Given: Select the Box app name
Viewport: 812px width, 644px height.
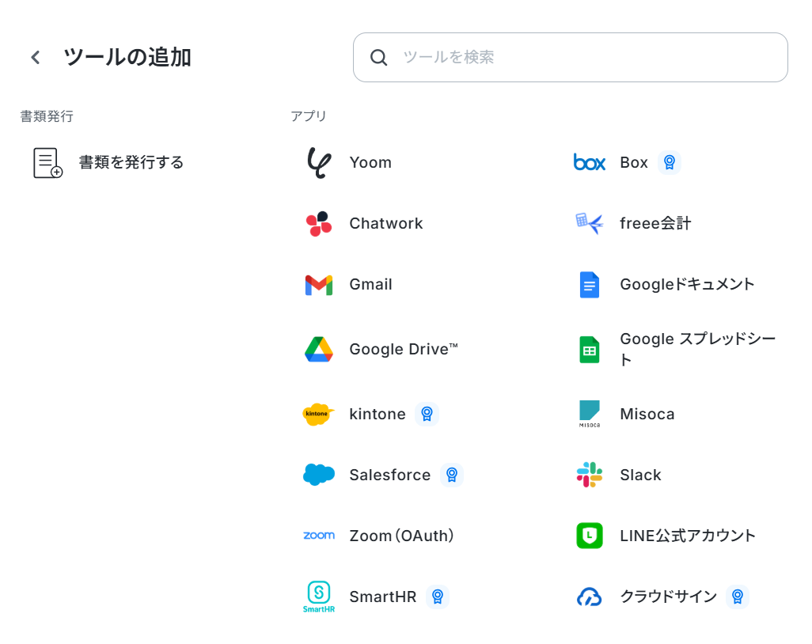Looking at the screenshot, I should click(x=634, y=162).
